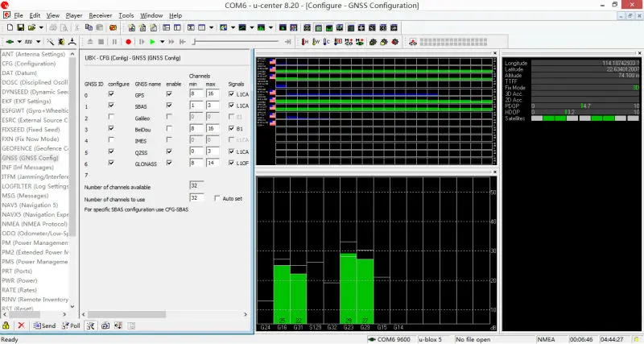Click the red X clear icon
The height and width of the screenshot is (344, 644).
coord(22,325)
